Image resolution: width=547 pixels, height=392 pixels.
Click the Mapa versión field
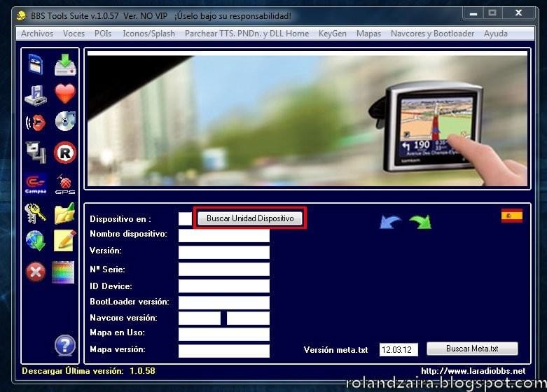[224, 351]
